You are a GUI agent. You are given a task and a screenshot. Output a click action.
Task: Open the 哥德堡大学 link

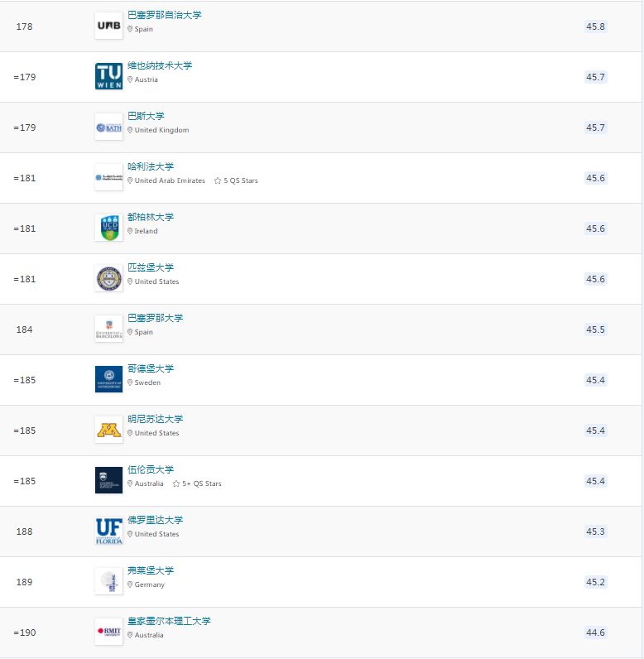pos(151,368)
